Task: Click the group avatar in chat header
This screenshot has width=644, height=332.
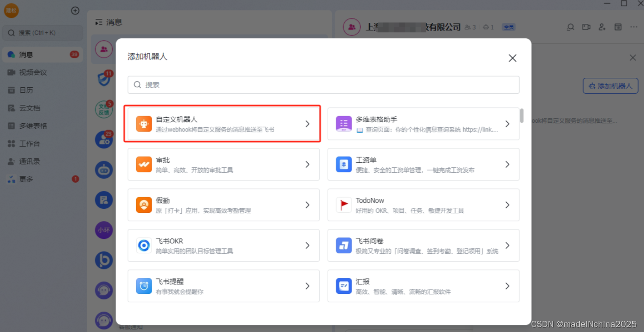Action: click(x=352, y=27)
